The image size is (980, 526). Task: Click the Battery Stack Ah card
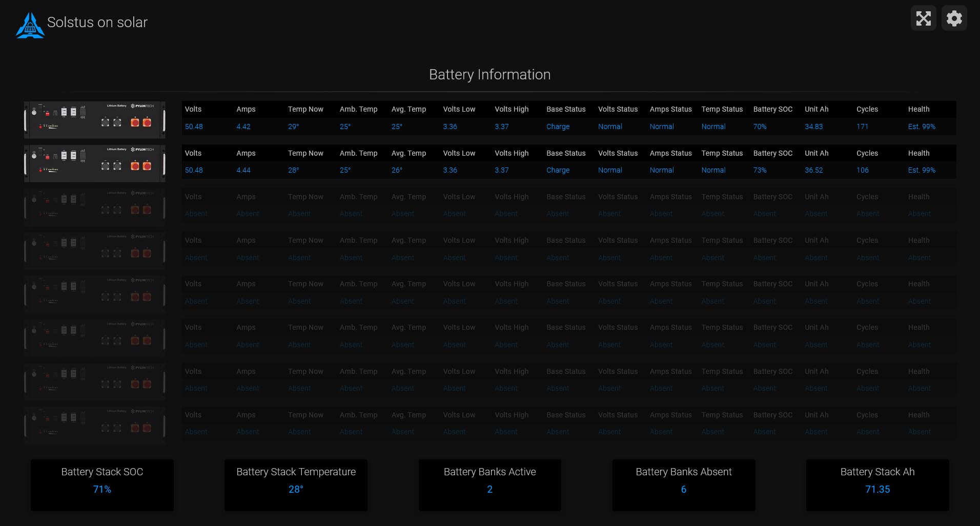coord(877,485)
